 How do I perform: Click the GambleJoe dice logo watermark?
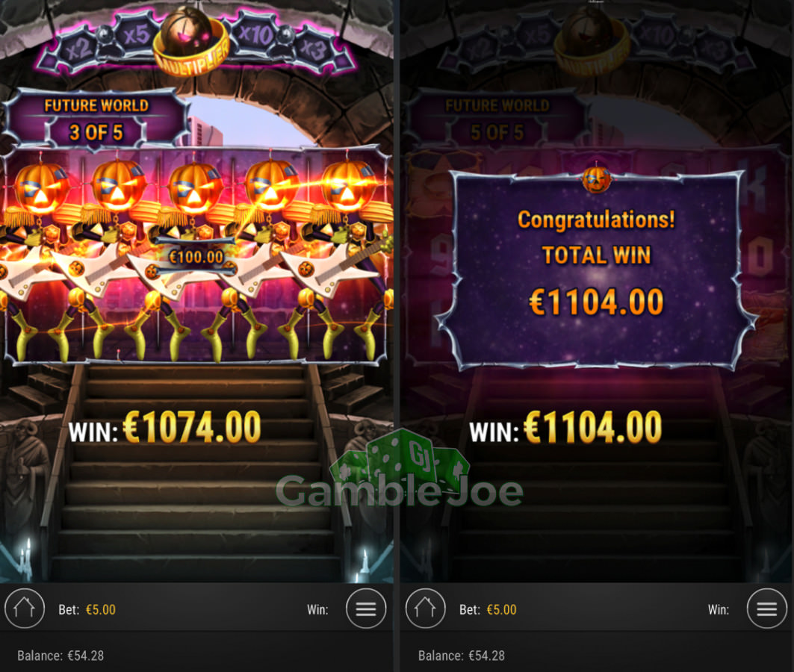tap(400, 470)
